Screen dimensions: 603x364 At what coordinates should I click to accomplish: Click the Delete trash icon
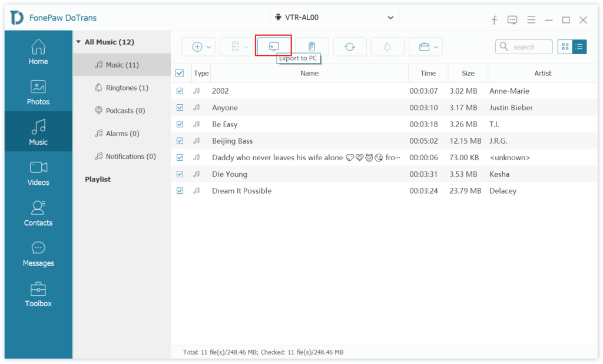312,47
